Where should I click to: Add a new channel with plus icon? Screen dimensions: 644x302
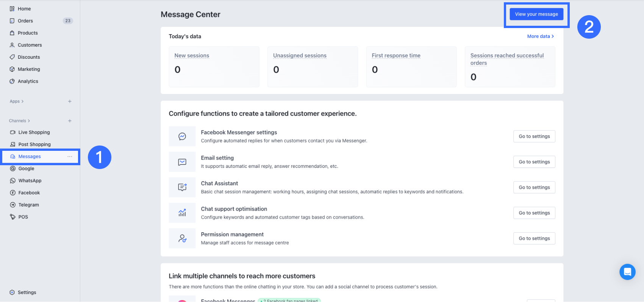click(x=70, y=121)
